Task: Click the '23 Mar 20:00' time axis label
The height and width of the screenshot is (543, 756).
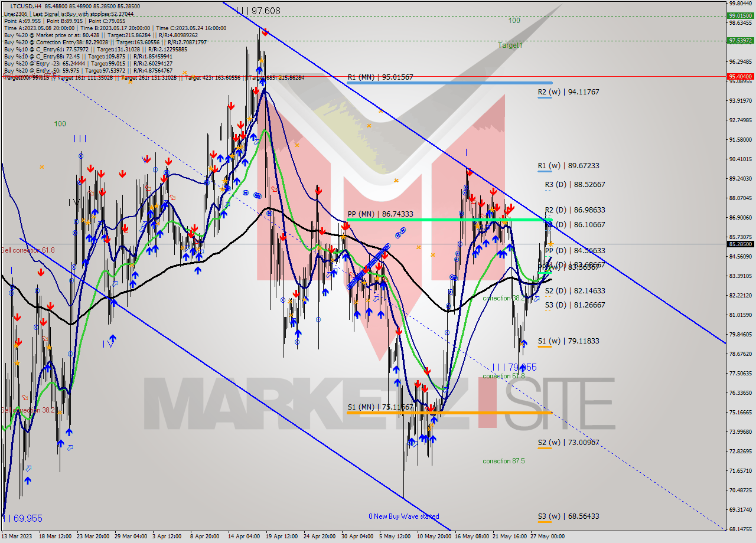Action: [92, 537]
